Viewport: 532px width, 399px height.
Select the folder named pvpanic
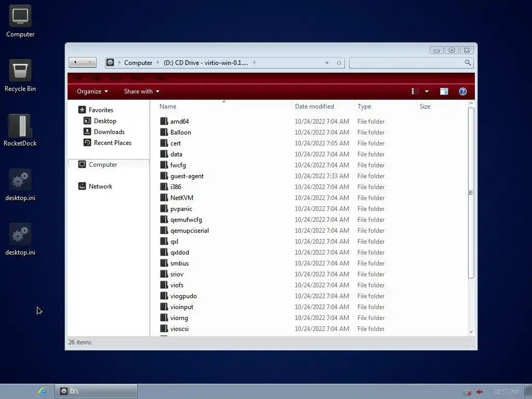(x=181, y=209)
